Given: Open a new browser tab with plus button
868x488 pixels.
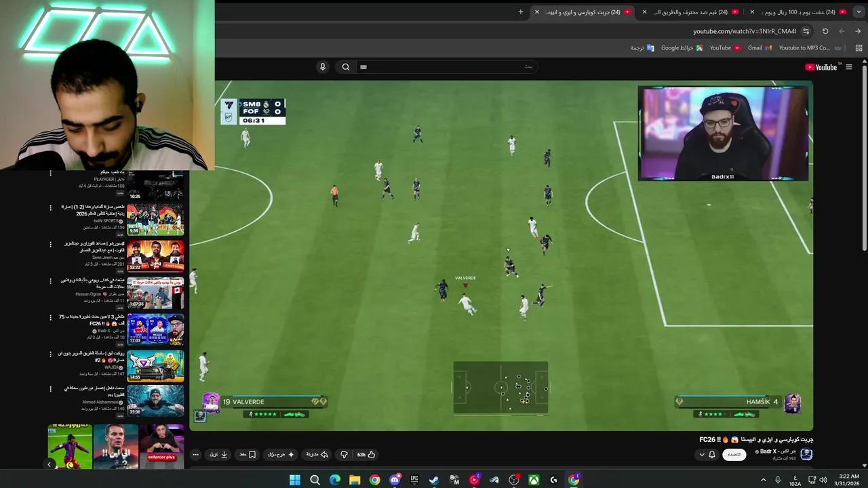Looking at the screenshot, I should [521, 12].
